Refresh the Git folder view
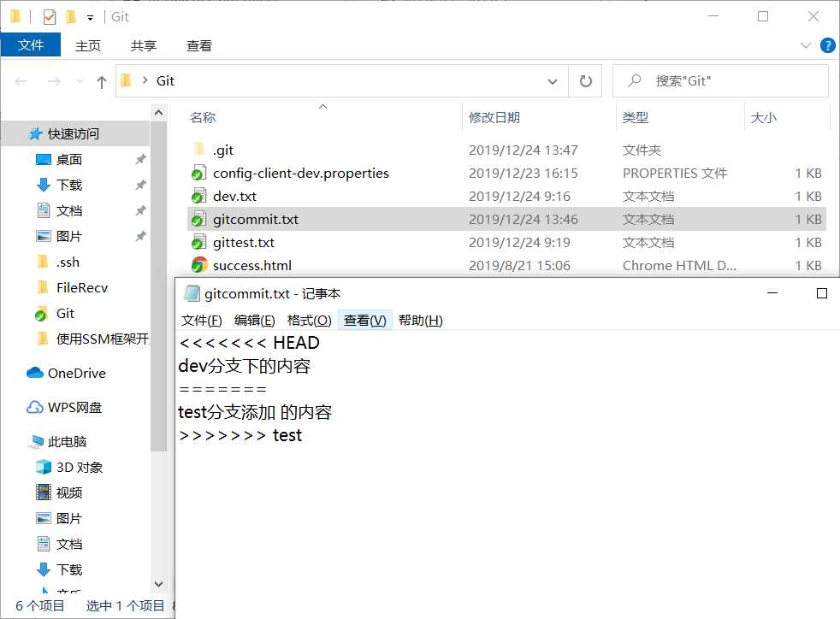The image size is (840, 619). tap(586, 81)
